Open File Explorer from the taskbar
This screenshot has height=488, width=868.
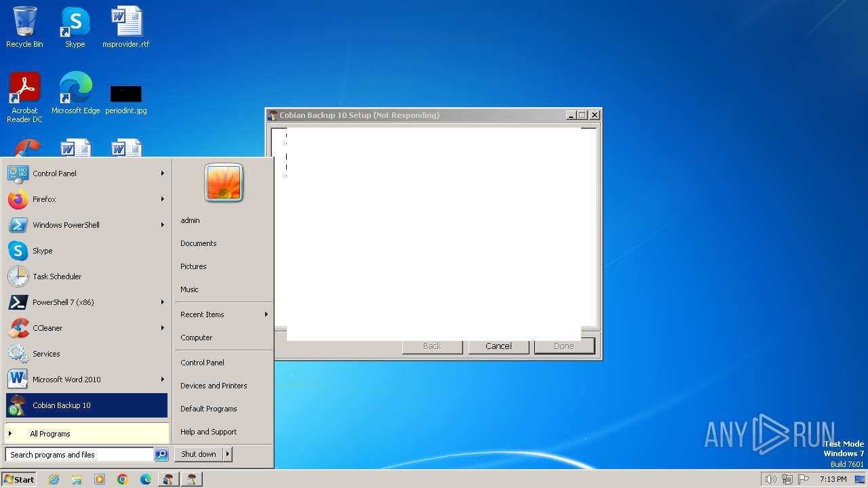click(x=77, y=479)
